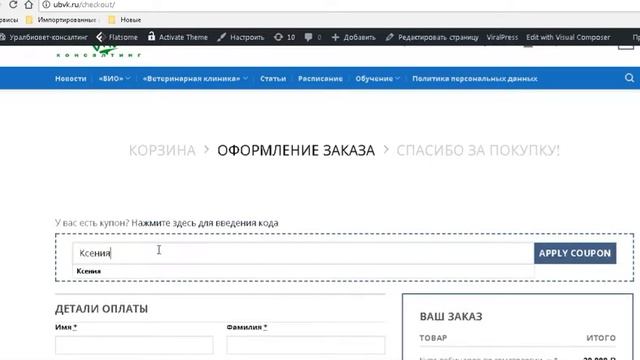Open the Расписание page
640x360 pixels.
click(320, 78)
